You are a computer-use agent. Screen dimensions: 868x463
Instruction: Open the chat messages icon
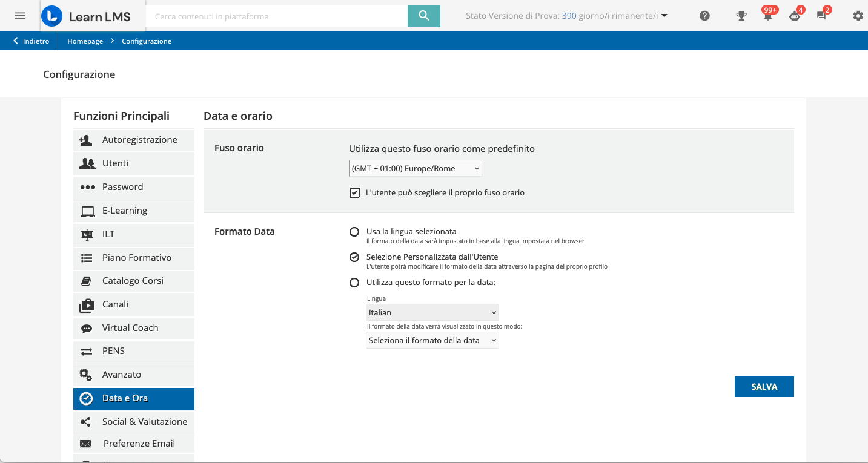click(x=821, y=16)
